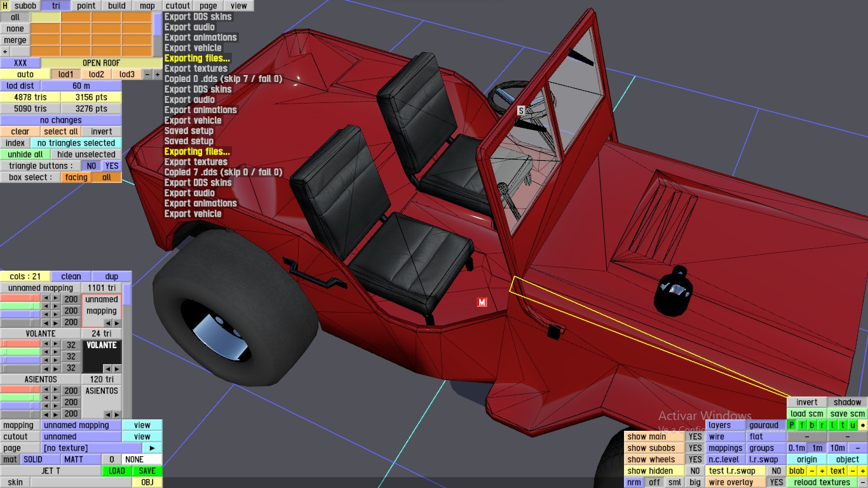The image size is (868, 488).
Task: Select the P perspective view button
Action: [792, 425]
